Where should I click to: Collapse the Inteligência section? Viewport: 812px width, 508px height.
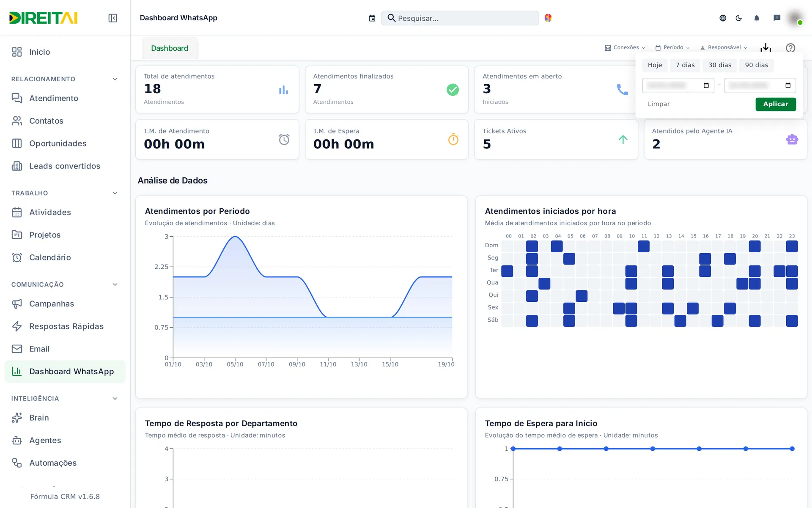point(115,398)
